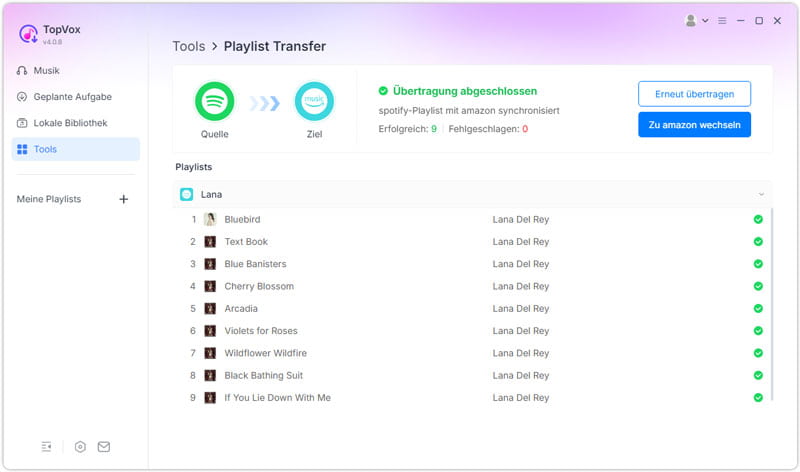Click the mail feedback icon

tap(104, 447)
